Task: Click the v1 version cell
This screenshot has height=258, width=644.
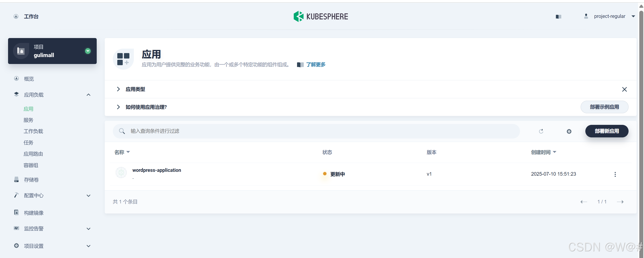Action: pyautogui.click(x=429, y=174)
